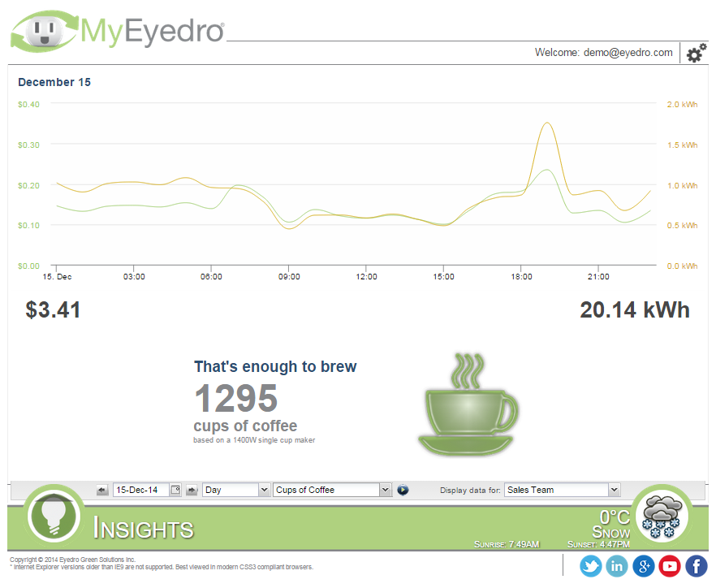Click the December 15 chart title
Image resolution: width=716 pixels, height=588 pixels.
pos(54,82)
